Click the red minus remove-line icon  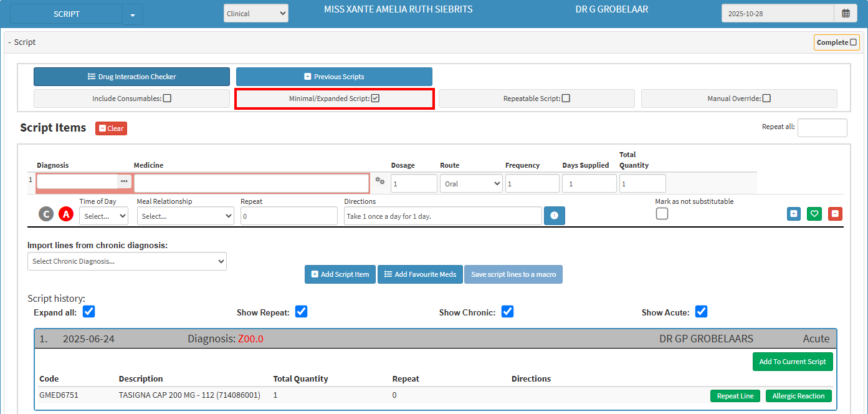click(x=835, y=214)
